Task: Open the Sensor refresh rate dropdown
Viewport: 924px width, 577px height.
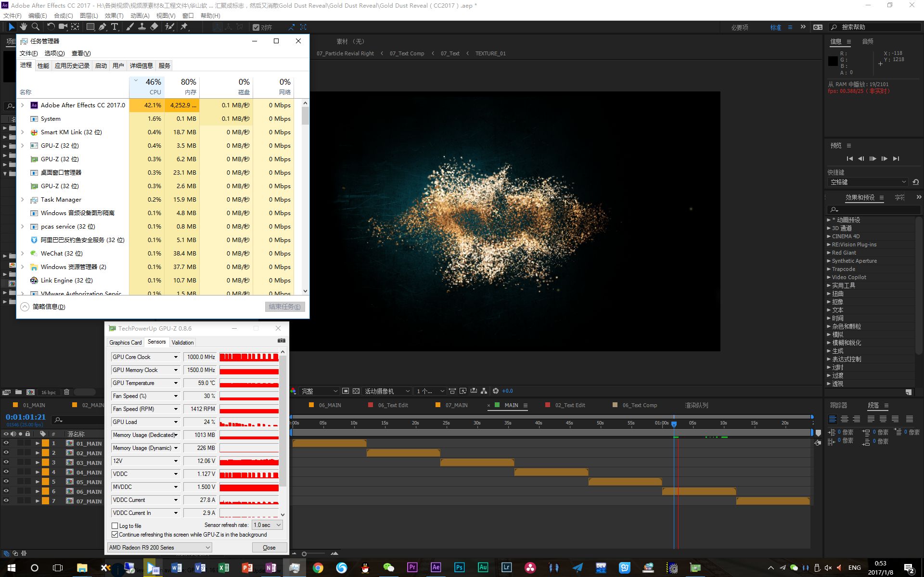Action: (268, 525)
